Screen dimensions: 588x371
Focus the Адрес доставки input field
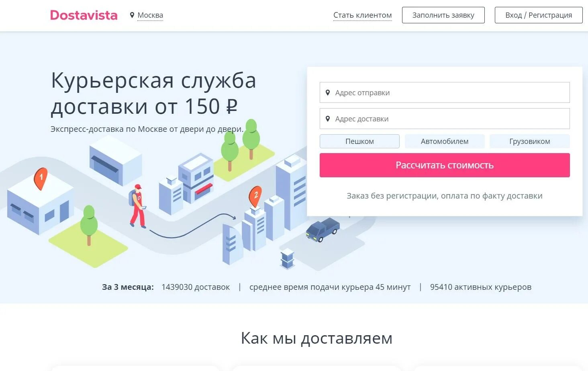pyautogui.click(x=445, y=119)
